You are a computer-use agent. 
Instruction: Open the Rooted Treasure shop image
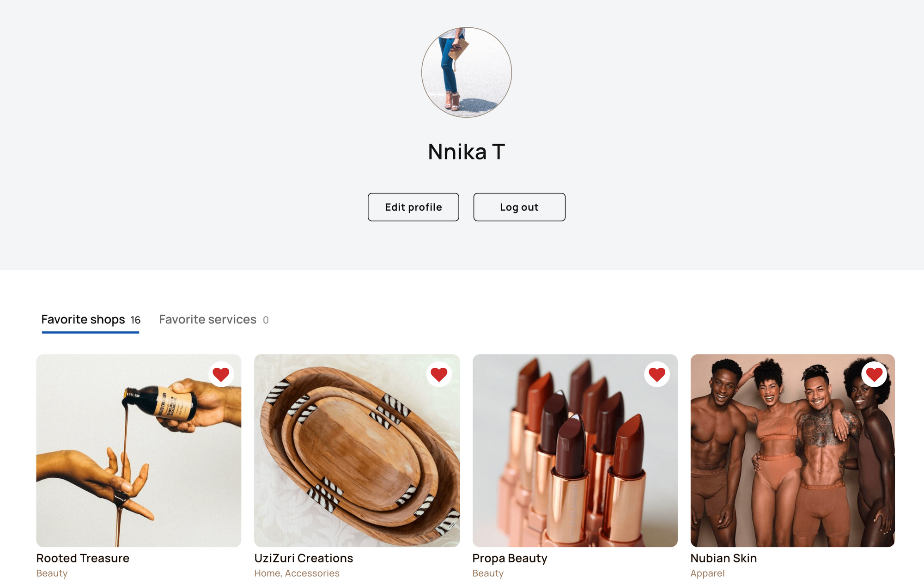[139, 451]
